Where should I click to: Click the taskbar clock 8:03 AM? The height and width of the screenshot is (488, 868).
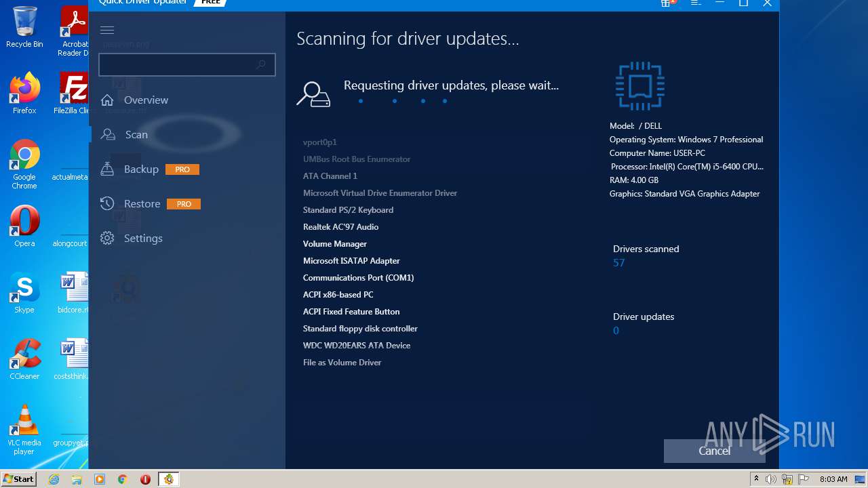tap(833, 479)
